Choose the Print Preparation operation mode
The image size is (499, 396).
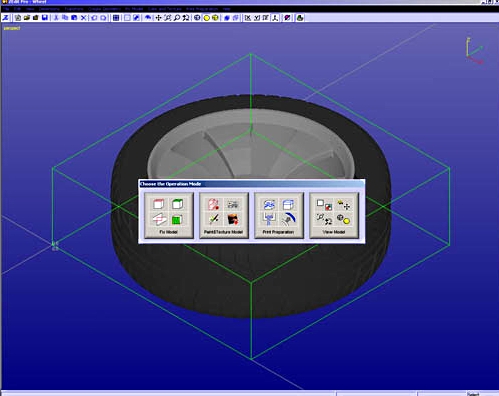(x=279, y=215)
